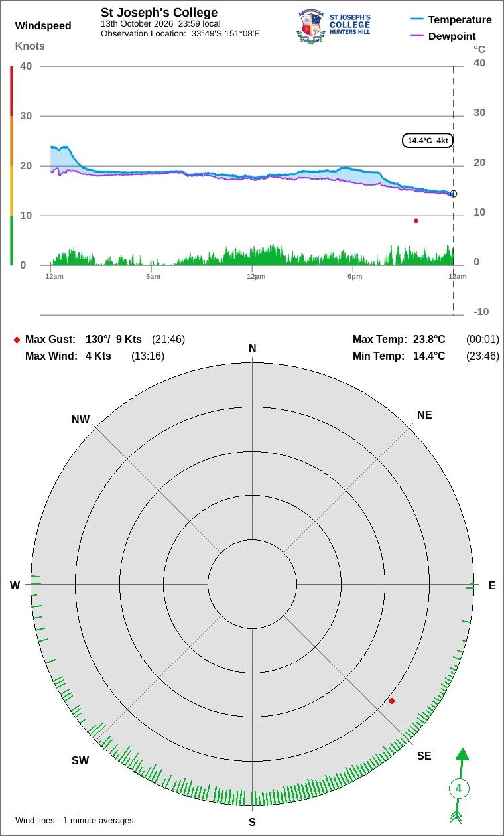The width and height of the screenshot is (504, 836).
Task: Click the 14.4°C 4kt tooltip label
Action: (428, 141)
